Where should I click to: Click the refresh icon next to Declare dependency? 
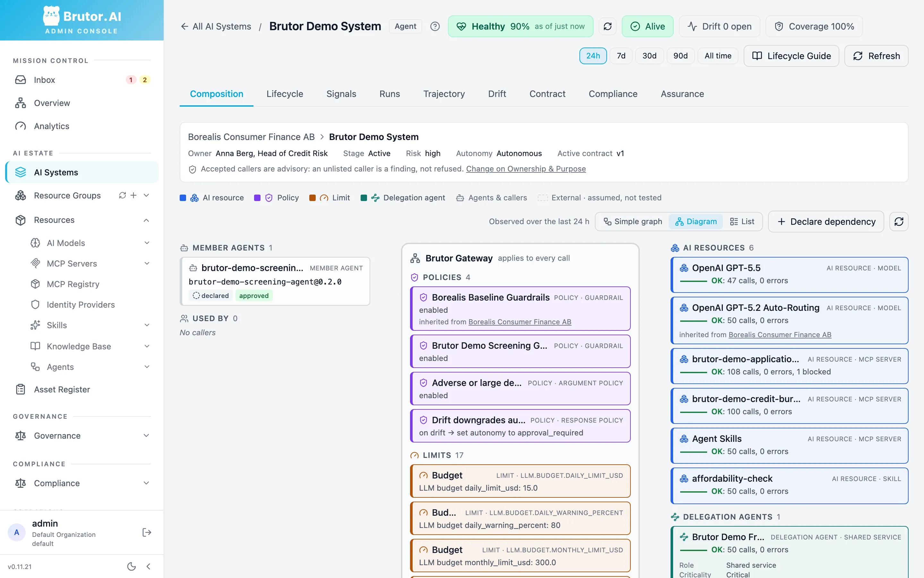pos(899,222)
